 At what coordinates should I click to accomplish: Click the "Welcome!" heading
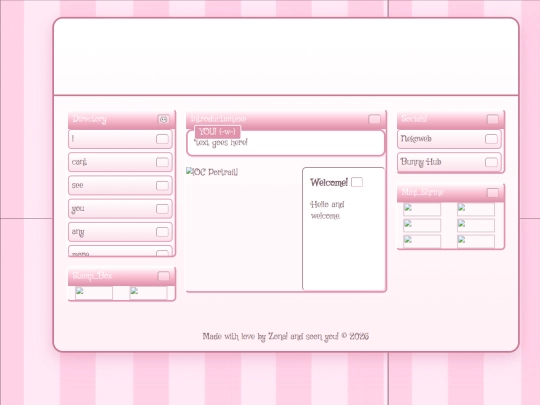click(x=329, y=183)
